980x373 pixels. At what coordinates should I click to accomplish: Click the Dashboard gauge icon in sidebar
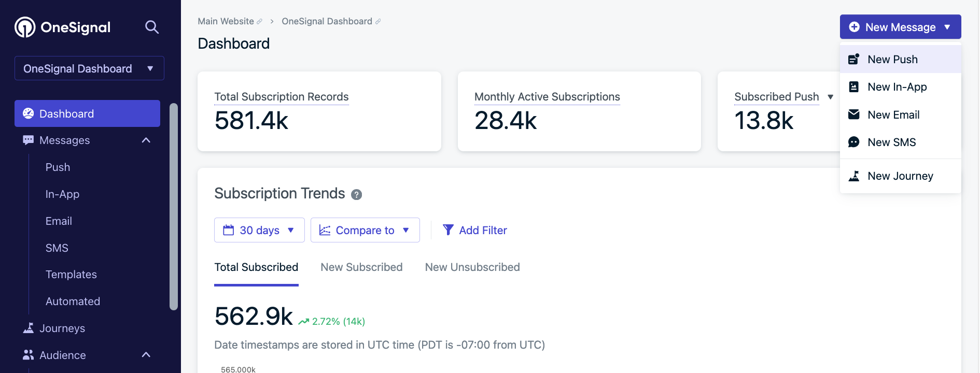pos(29,113)
